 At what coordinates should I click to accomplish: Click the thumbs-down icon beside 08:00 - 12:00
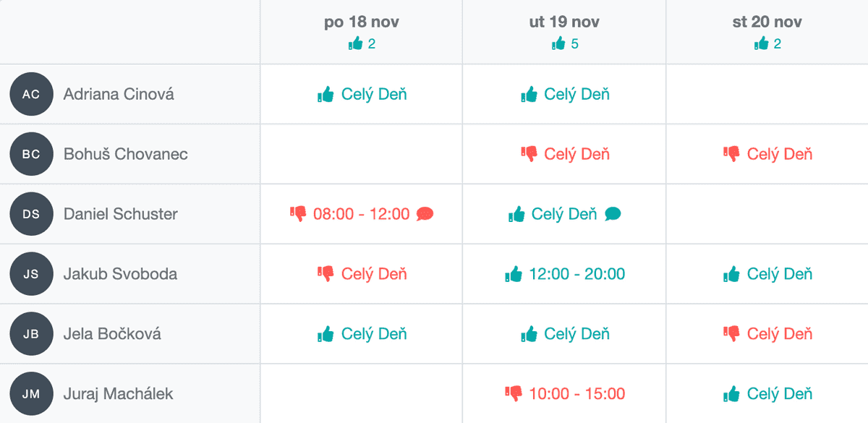pyautogui.click(x=298, y=213)
